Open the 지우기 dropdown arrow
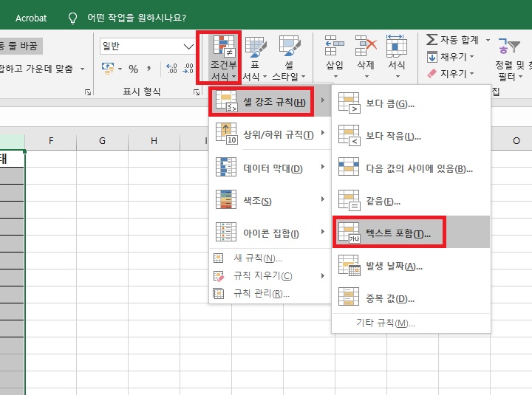 (x=471, y=73)
